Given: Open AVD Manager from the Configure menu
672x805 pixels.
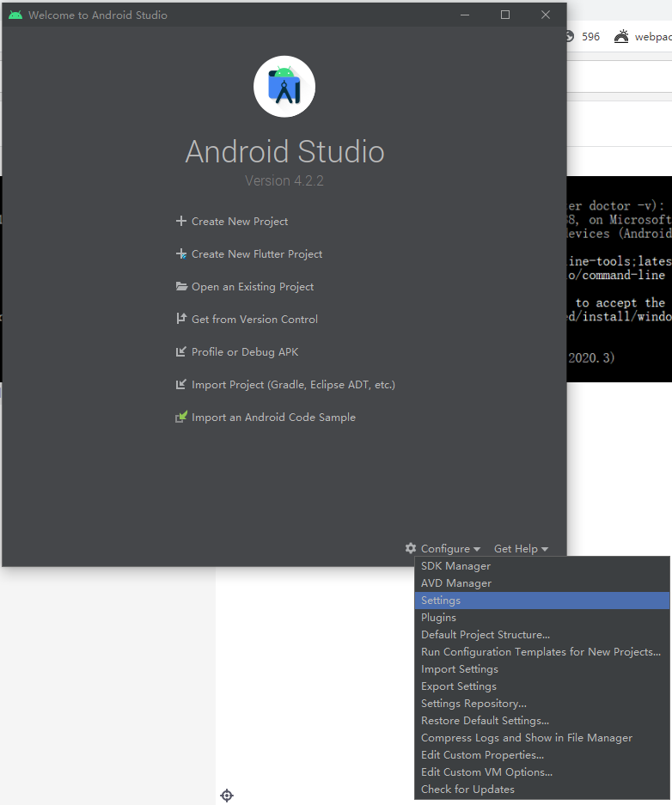Looking at the screenshot, I should 542,583.
